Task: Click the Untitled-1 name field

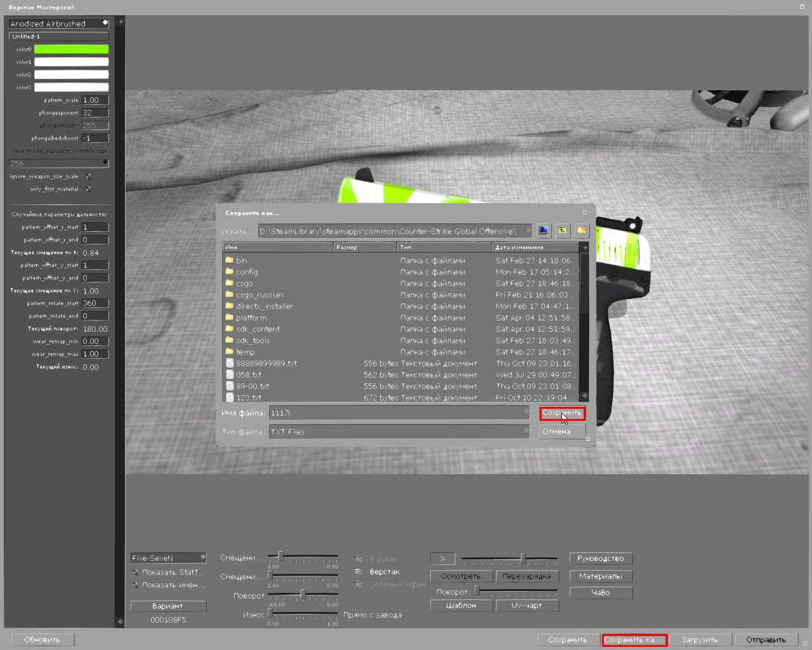Action: coord(59,36)
